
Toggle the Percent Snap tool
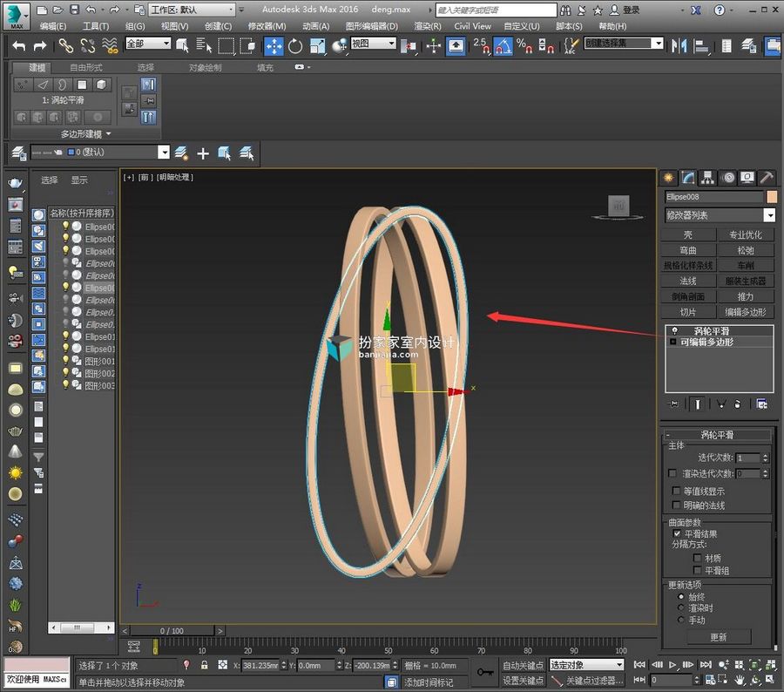[524, 46]
